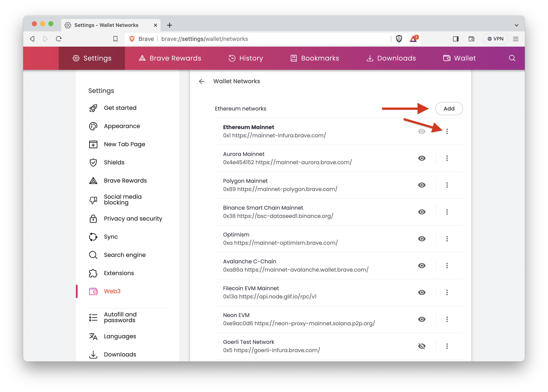Screen dimensions: 548x392
Task: Close the Settings - Wallet Networks tab
Action: [155, 25]
